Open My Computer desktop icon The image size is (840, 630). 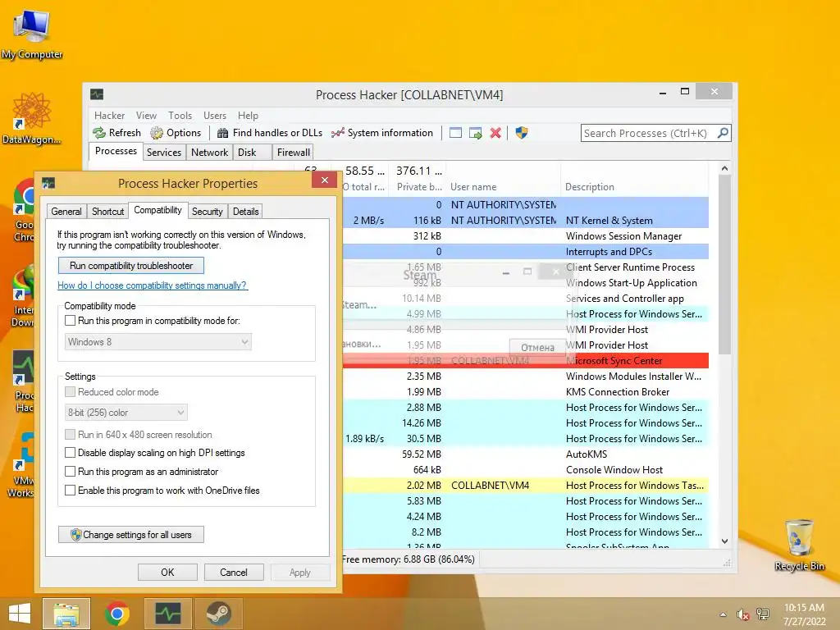(x=32, y=34)
